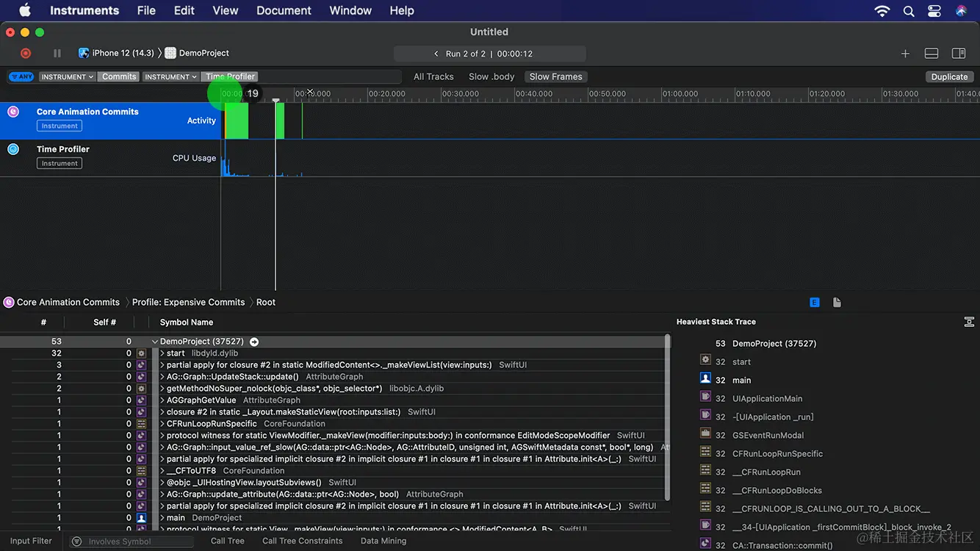This screenshot has height=551, width=980.
Task: Click the Instrument badge under Core Animation Commits
Action: pos(60,126)
